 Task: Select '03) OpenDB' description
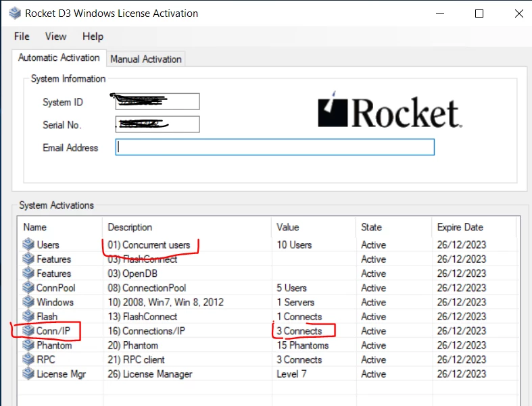[132, 274]
